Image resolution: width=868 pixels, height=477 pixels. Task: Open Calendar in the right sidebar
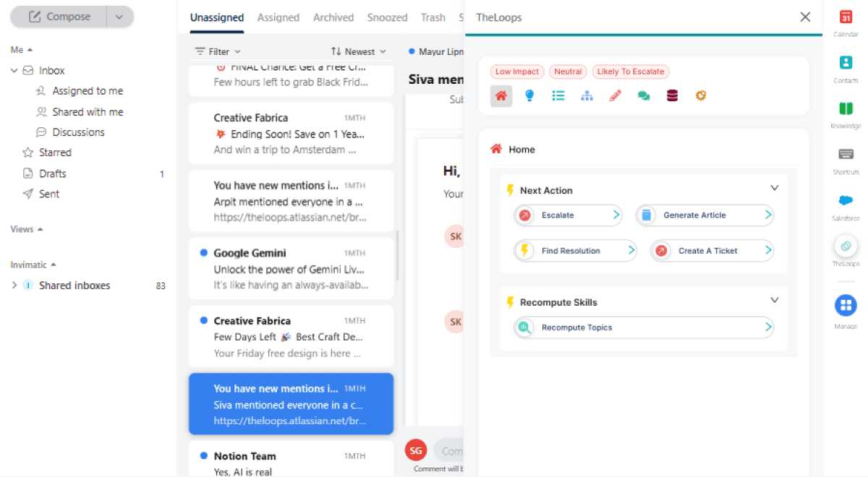(846, 23)
